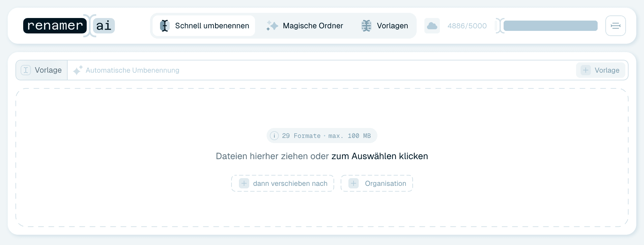644x245 pixels.
Task: Click the 4886/5000 credits counter
Action: tap(467, 26)
